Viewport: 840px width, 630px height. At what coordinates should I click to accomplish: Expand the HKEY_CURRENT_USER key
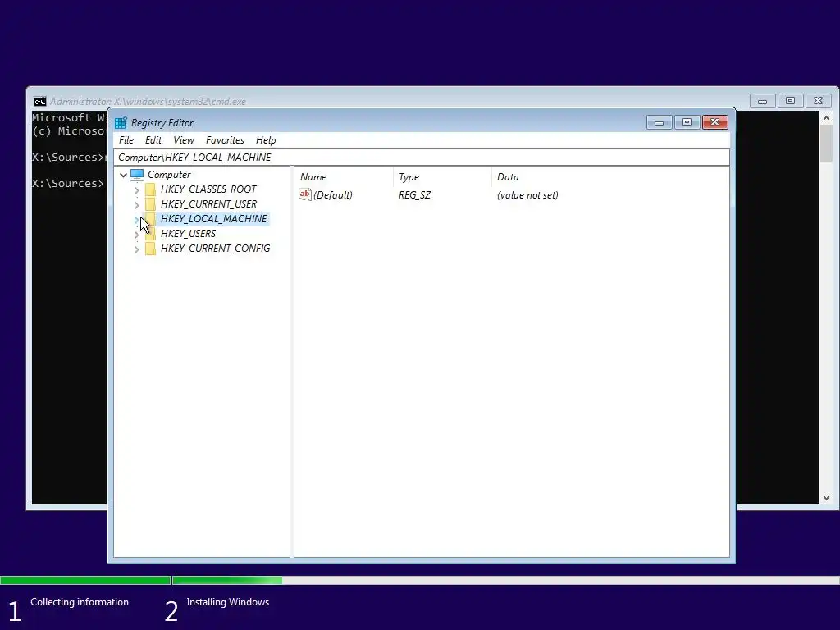pos(137,204)
